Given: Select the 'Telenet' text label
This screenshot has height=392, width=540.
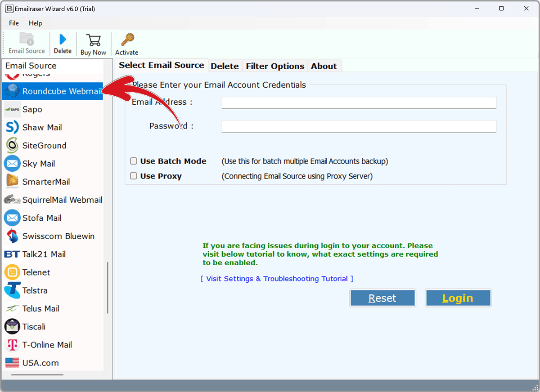Looking at the screenshot, I should pyautogui.click(x=36, y=272).
